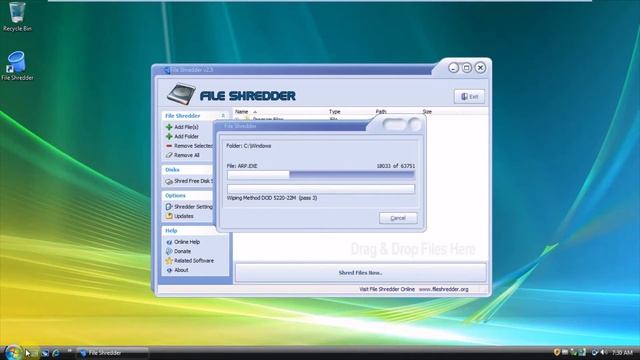This screenshot has width=640, height=360.
Task: Click the Online Help icon
Action: pos(169,242)
